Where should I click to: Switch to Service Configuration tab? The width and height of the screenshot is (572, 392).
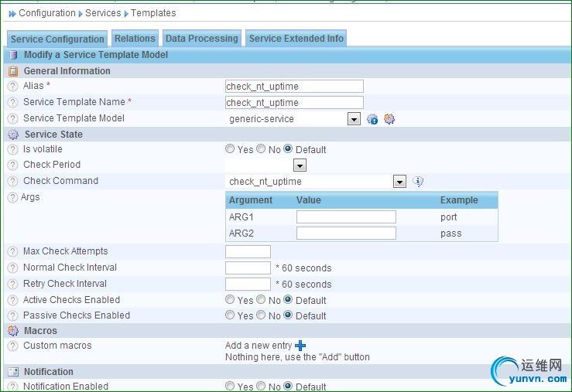[x=57, y=39]
